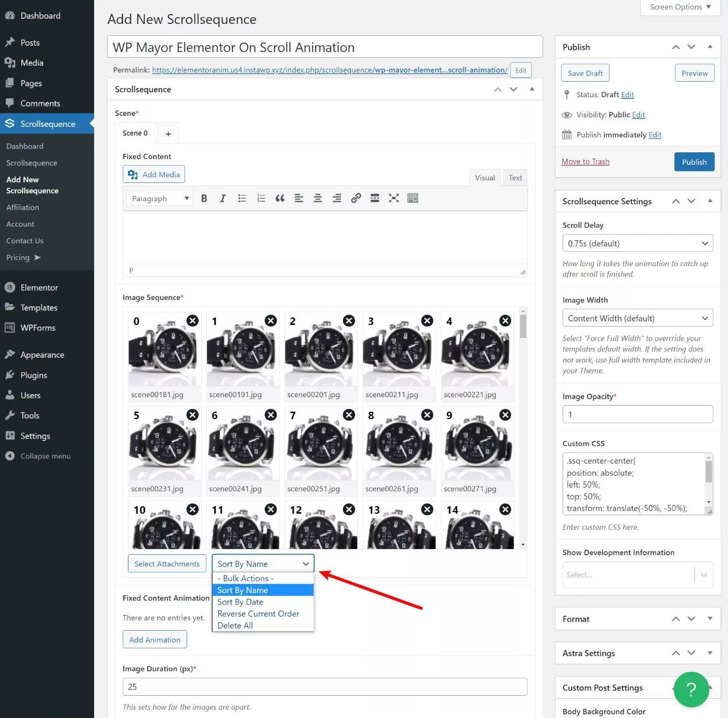Switch to the Text editor tab
Image resolution: width=728 pixels, height=718 pixels.
(x=515, y=178)
